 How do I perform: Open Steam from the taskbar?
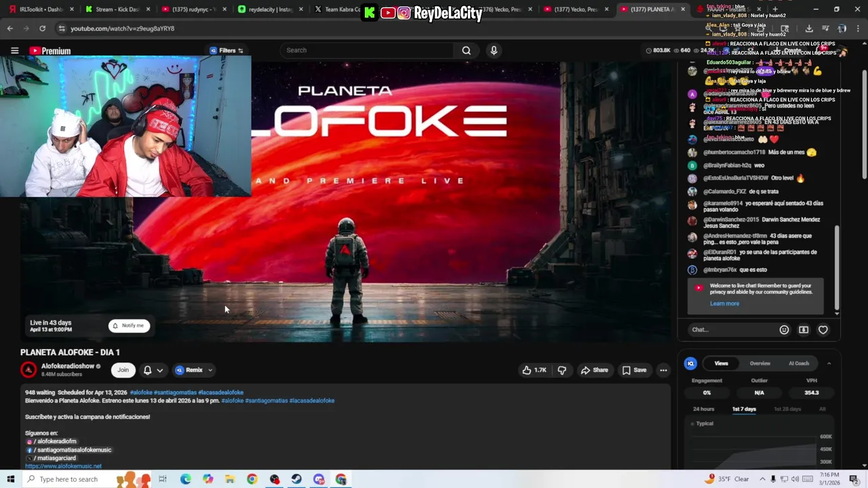[296, 479]
